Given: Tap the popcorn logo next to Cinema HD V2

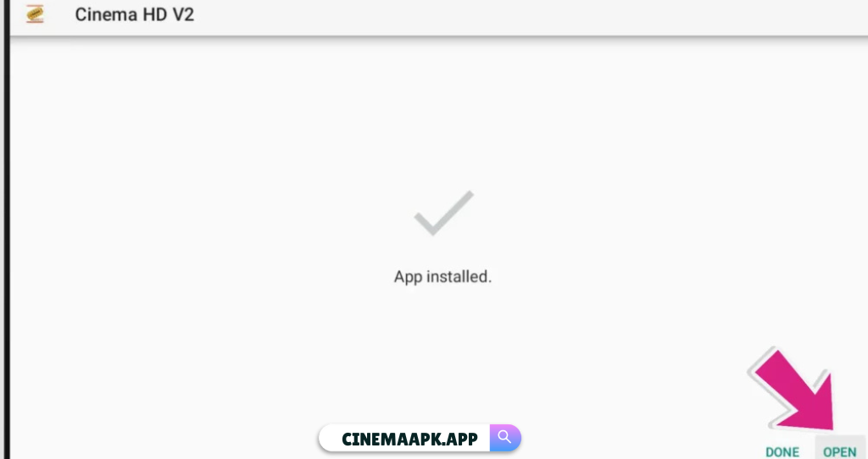Looking at the screenshot, I should (35, 14).
